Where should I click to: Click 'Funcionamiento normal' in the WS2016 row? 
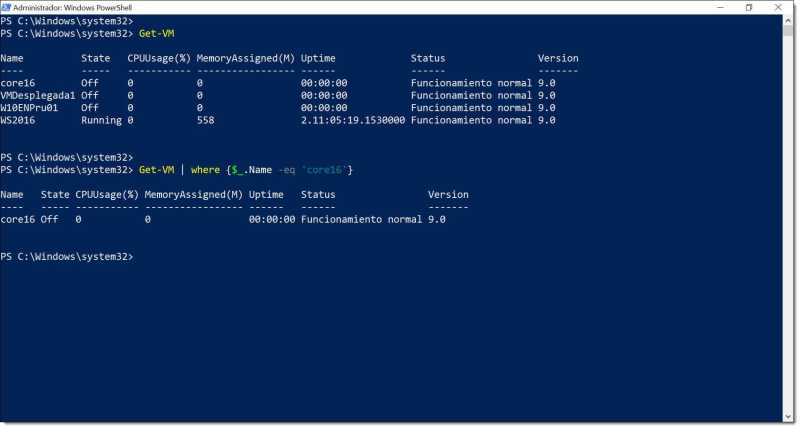point(471,120)
